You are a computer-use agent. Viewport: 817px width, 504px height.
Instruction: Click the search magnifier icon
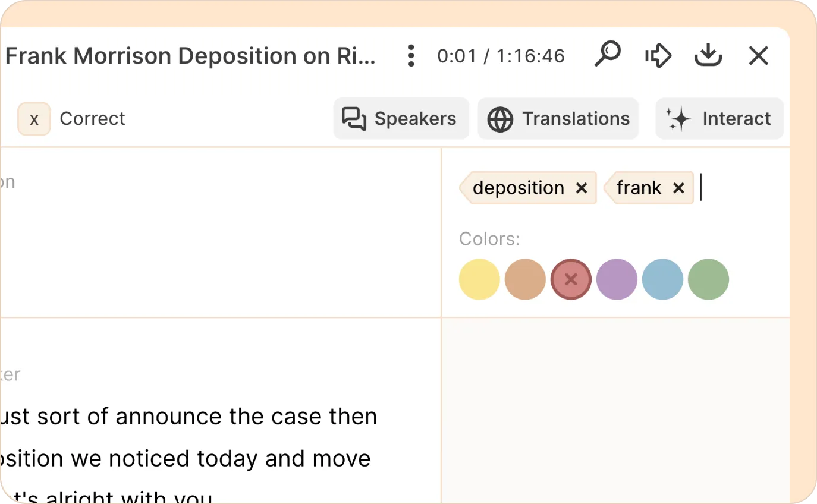coord(607,55)
